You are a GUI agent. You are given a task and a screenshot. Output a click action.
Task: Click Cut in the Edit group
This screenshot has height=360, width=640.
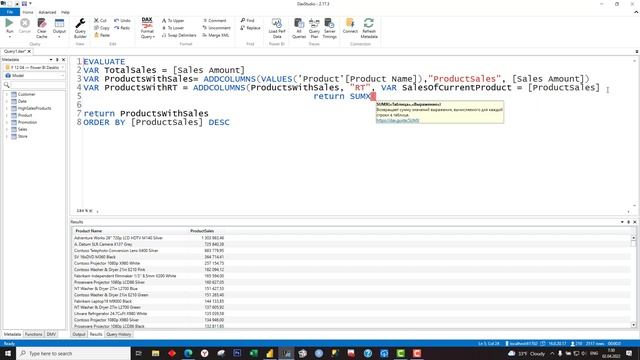click(100, 20)
